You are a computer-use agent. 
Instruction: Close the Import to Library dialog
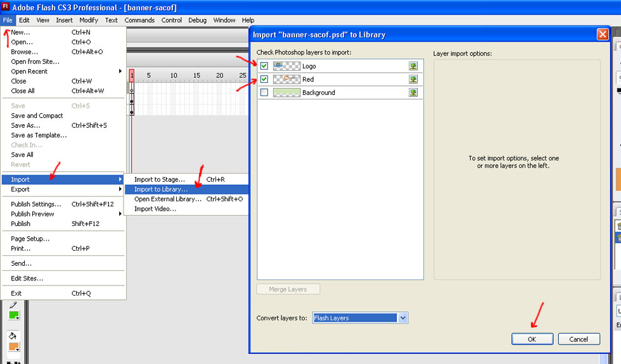tap(603, 34)
